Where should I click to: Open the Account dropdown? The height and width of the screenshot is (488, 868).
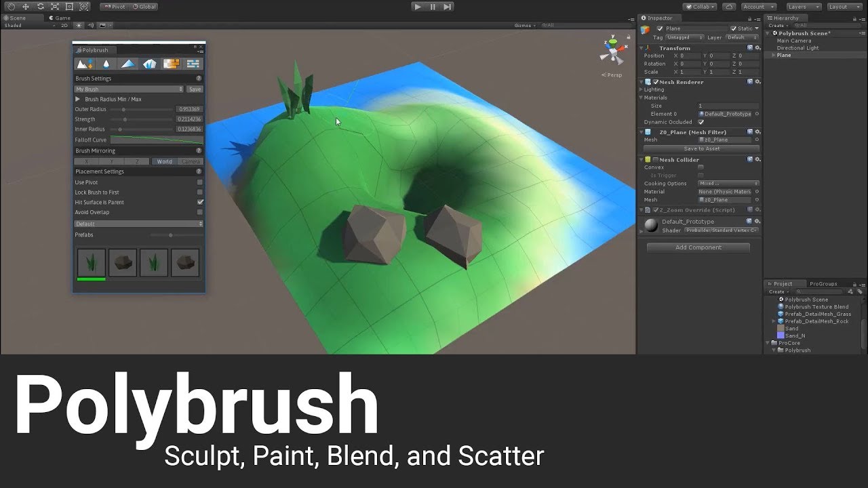point(758,7)
